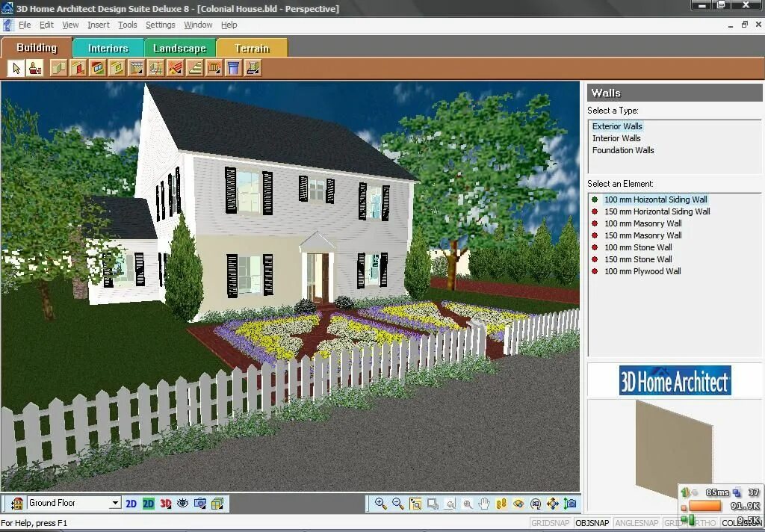Select 100 mm Plywood Wall element
This screenshot has width=765, height=532.
coord(642,271)
